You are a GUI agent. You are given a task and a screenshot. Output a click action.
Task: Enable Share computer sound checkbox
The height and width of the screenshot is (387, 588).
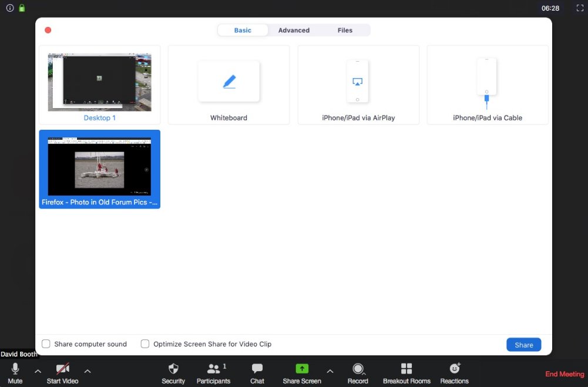pyautogui.click(x=46, y=344)
